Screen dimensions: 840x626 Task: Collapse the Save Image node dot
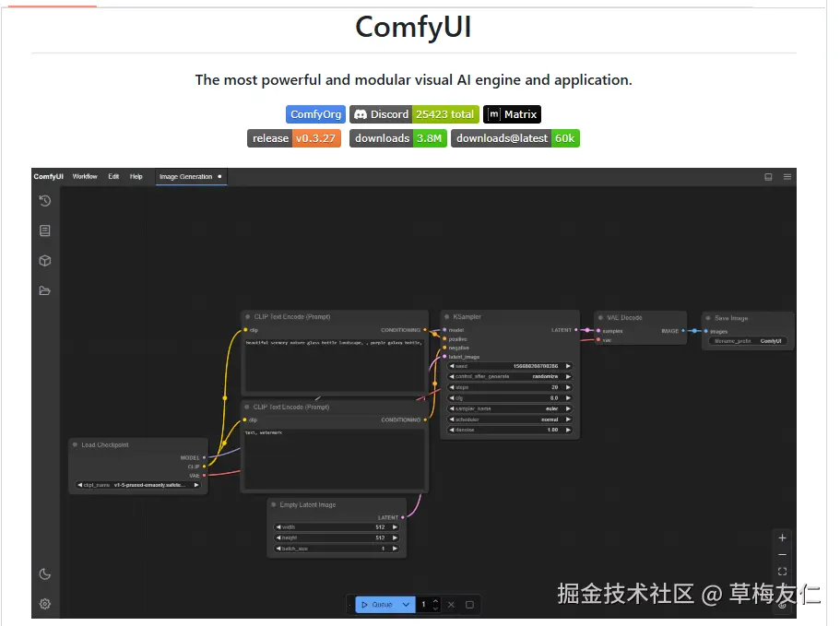coord(708,318)
